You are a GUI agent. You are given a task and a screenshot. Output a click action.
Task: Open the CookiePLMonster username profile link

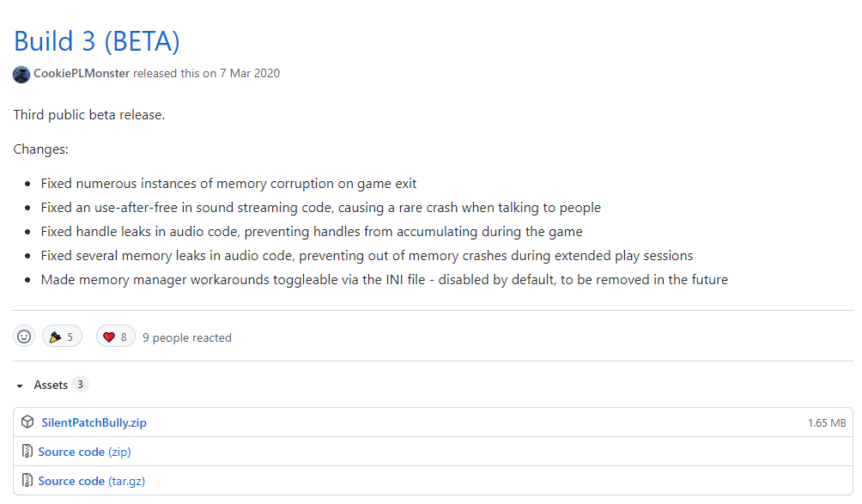[82, 74]
